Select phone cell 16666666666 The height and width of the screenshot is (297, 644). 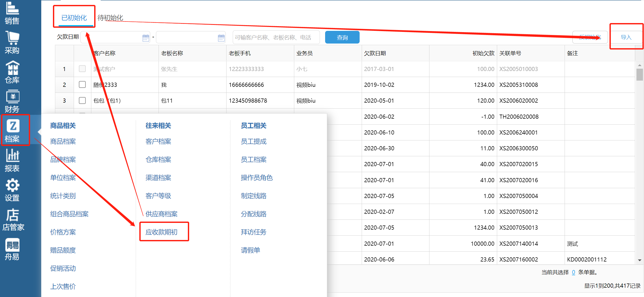pos(260,85)
